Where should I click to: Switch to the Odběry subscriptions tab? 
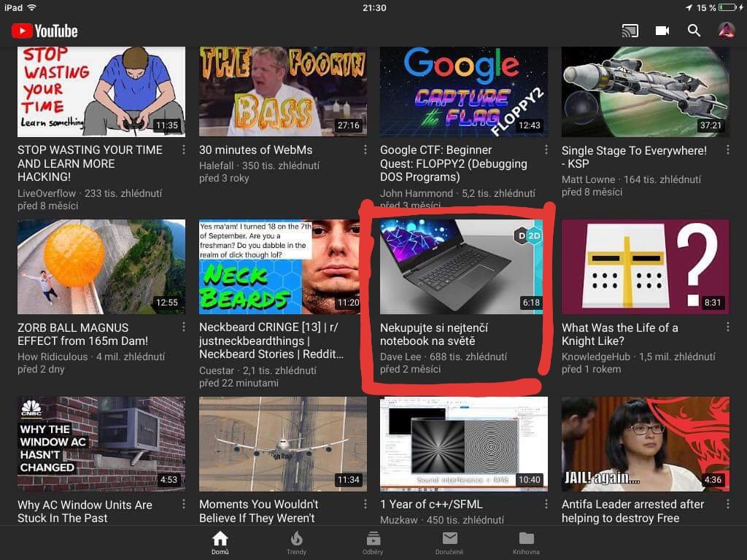click(x=373, y=542)
